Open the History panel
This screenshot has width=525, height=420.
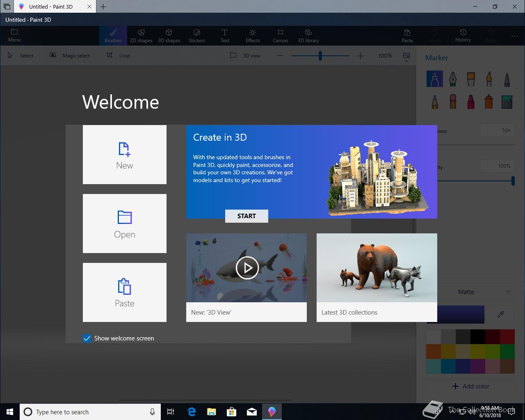pos(463,36)
